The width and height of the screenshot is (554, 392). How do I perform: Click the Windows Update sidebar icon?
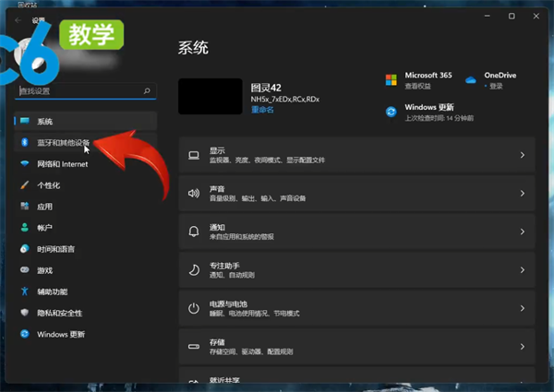pos(24,334)
